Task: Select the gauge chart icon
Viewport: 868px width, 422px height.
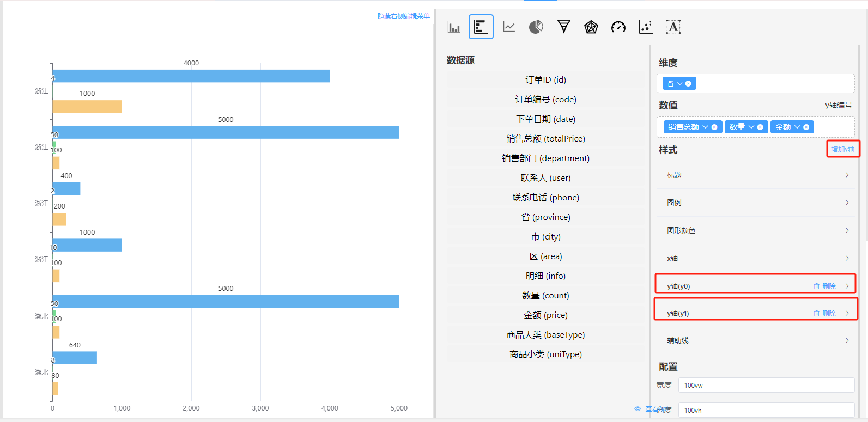Action: (618, 27)
